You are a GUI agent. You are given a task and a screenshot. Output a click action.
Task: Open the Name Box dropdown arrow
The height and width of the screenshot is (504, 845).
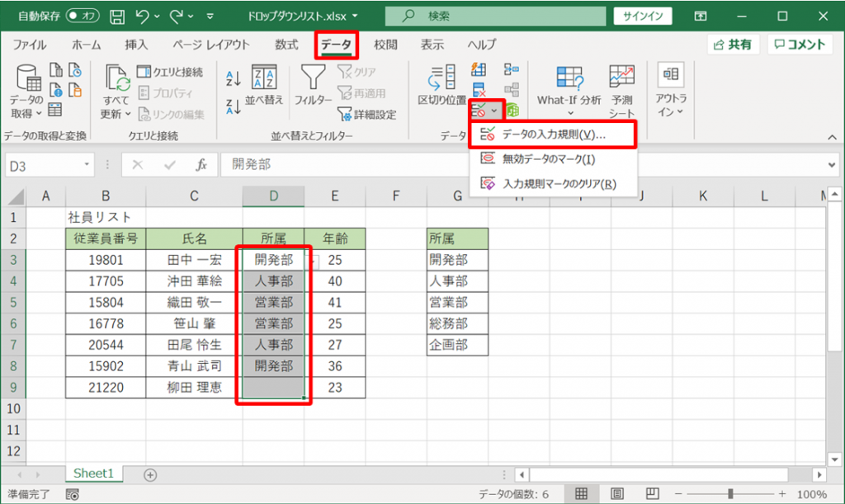[86, 164]
